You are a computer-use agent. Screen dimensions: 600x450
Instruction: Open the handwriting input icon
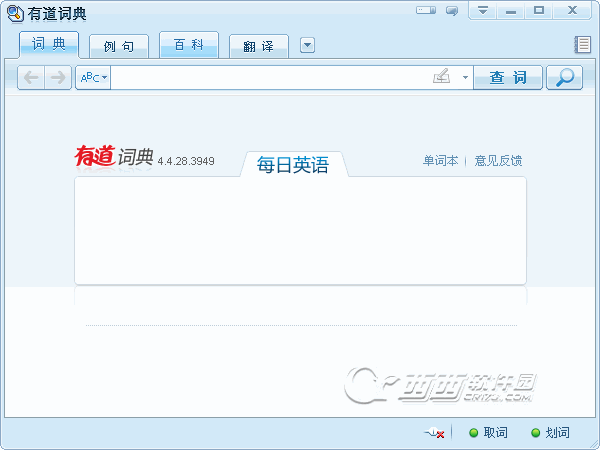[x=442, y=76]
